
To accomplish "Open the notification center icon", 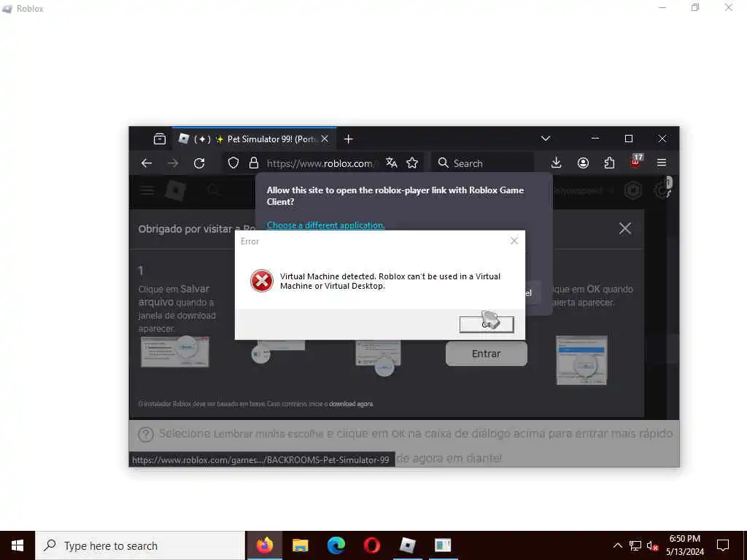I will [x=723, y=545].
